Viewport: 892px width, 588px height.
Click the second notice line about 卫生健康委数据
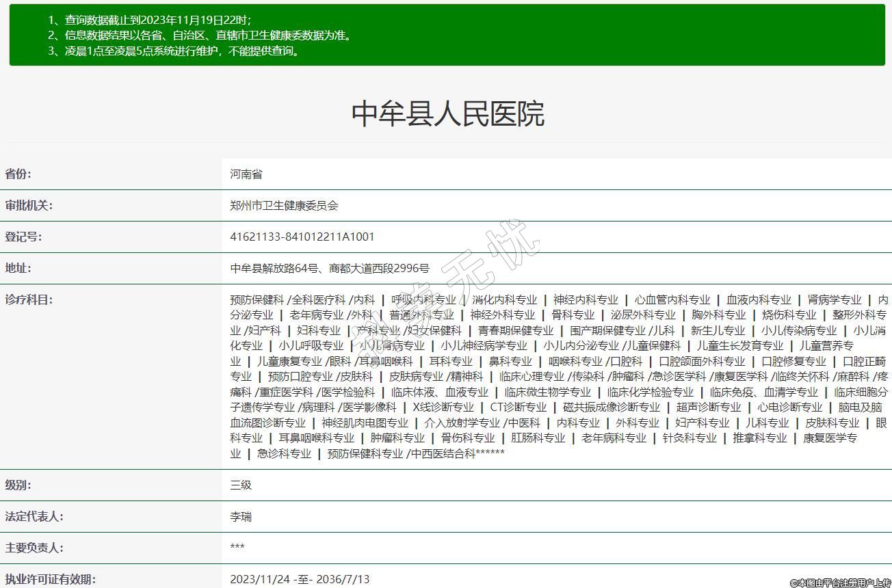tap(201, 36)
